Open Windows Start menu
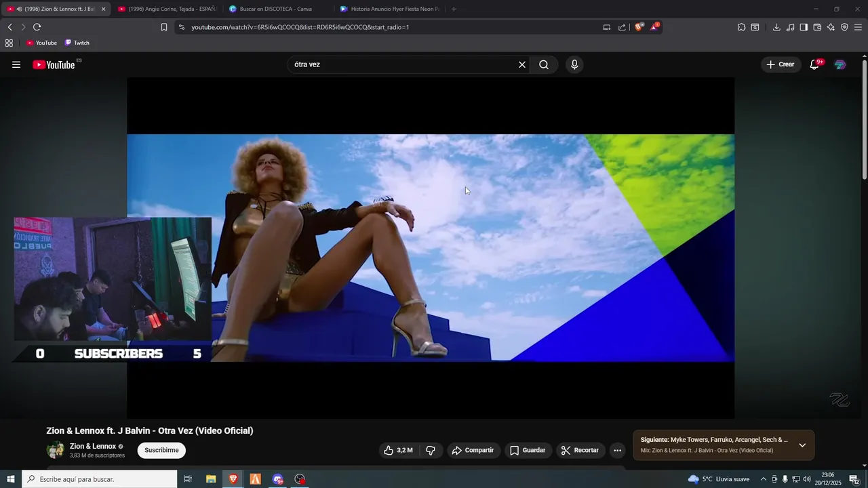Viewport: 868px width, 488px height. pos(11,479)
